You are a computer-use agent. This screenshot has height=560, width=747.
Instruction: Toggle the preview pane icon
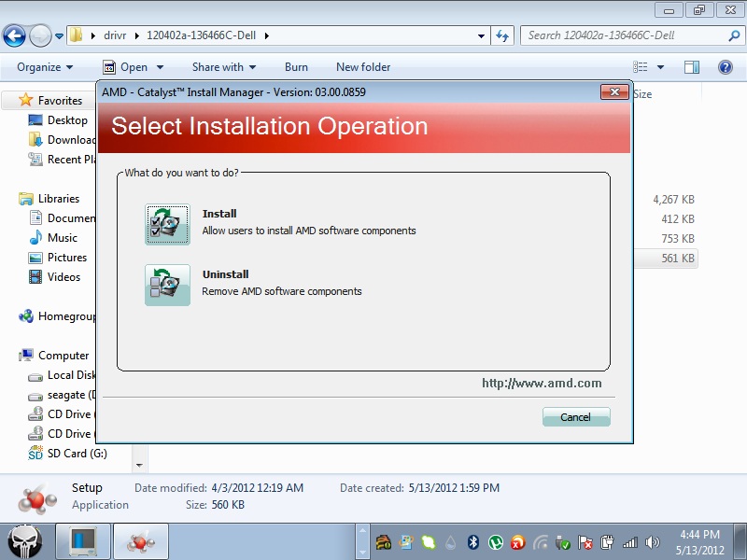pyautogui.click(x=691, y=67)
